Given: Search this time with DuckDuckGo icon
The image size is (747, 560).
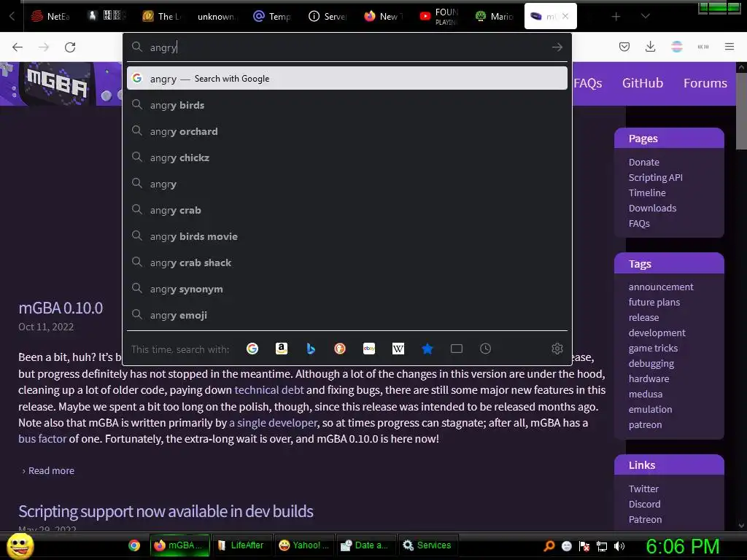Looking at the screenshot, I should [x=340, y=349].
